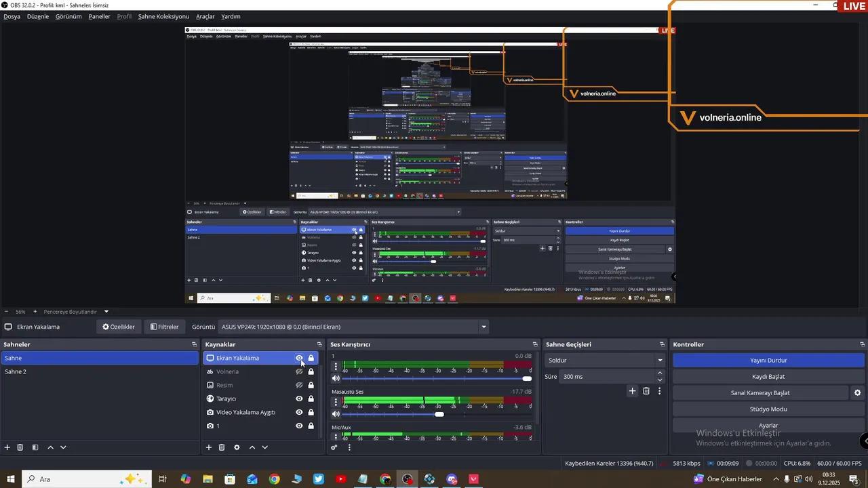Unlock the Video Yakalama Aygıtı source

311,412
